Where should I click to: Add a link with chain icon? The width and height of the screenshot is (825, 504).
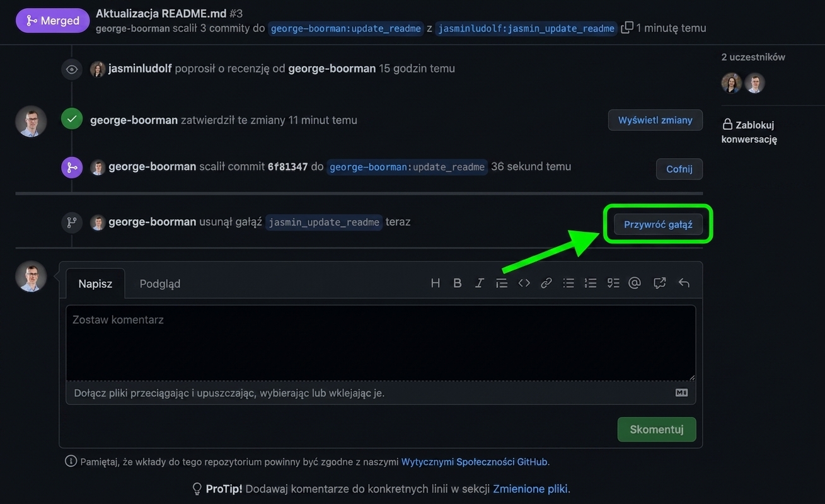pos(546,283)
